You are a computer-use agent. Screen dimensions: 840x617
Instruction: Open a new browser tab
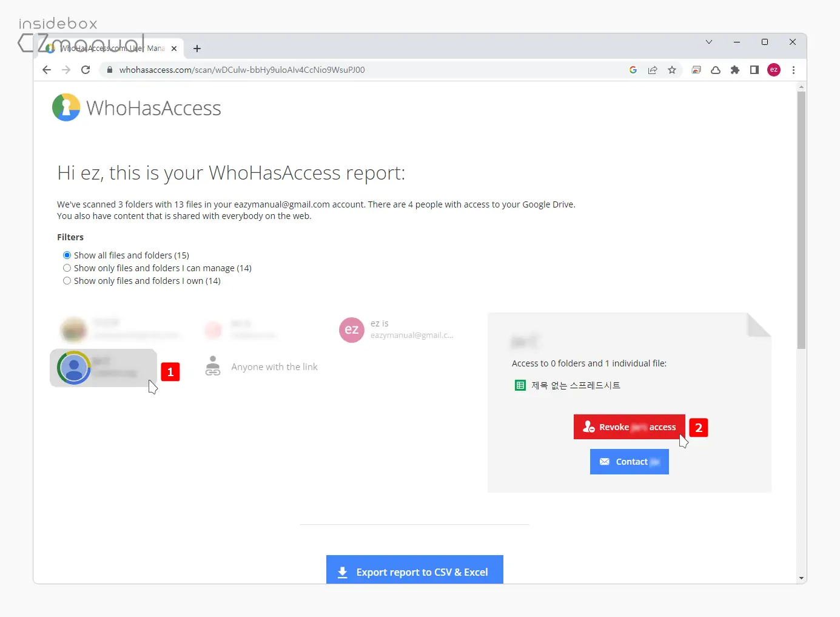click(x=197, y=49)
